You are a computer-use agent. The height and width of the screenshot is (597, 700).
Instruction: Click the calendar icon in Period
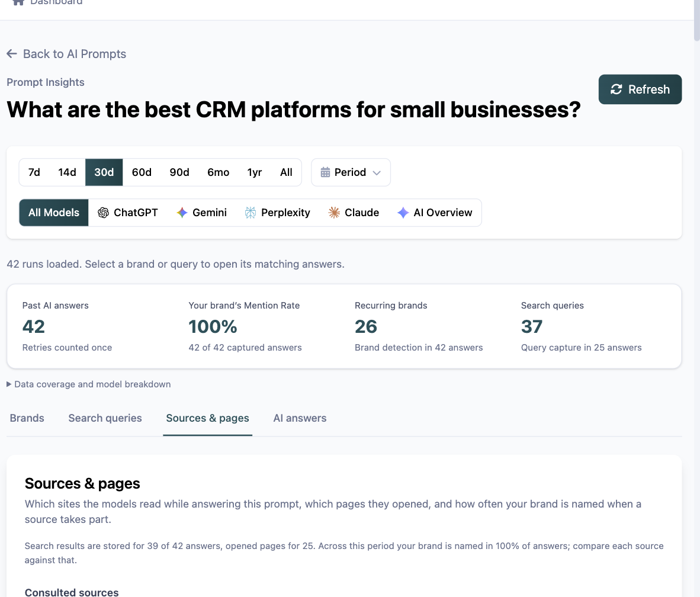point(326,172)
